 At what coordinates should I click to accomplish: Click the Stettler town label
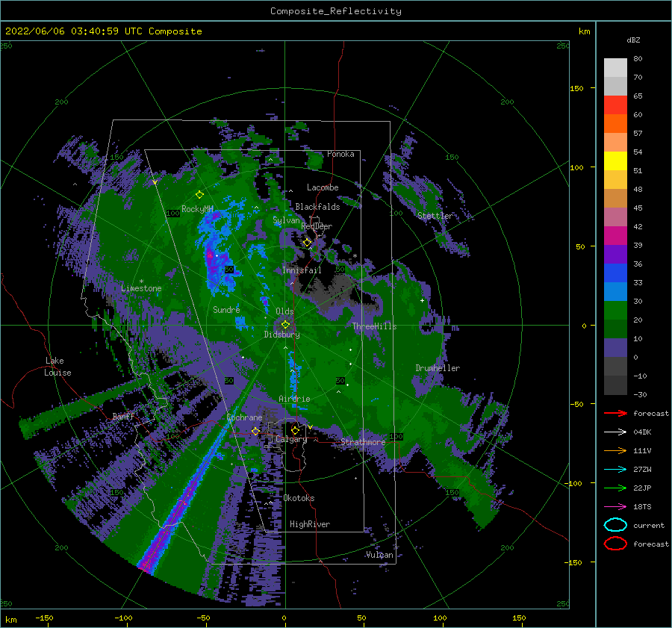click(x=435, y=216)
